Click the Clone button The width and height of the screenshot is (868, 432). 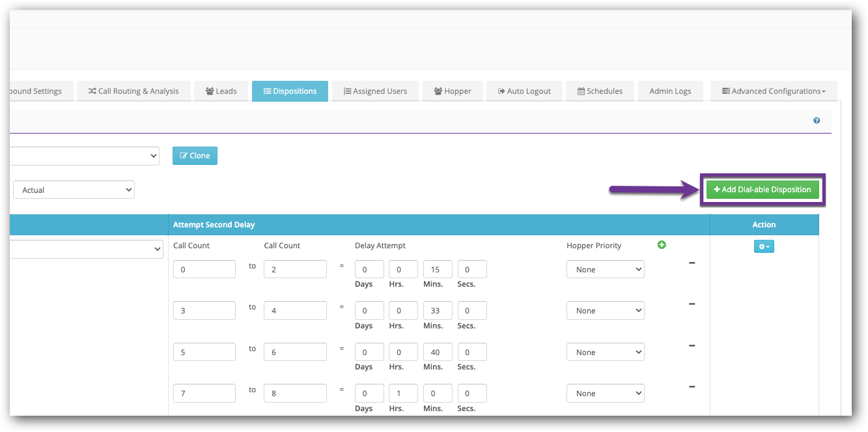pyautogui.click(x=195, y=156)
